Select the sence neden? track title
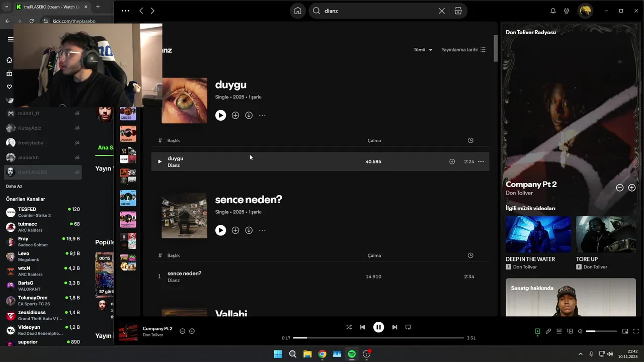The image size is (644, 362). pyautogui.click(x=184, y=273)
